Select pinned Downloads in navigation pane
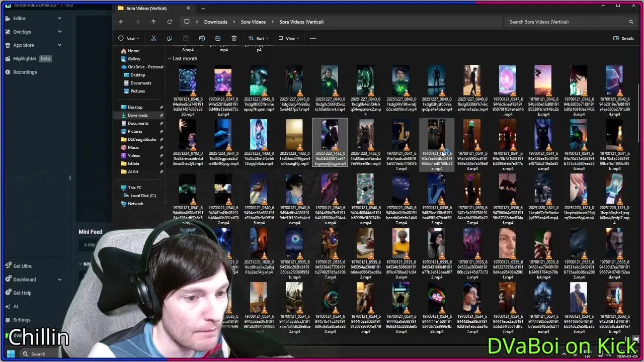644x362 pixels. (x=137, y=115)
